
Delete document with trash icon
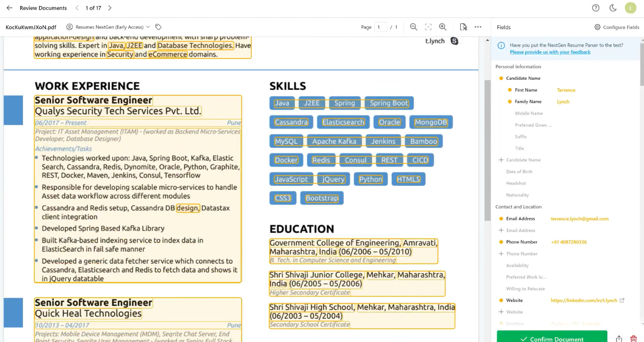pyautogui.click(x=634, y=338)
